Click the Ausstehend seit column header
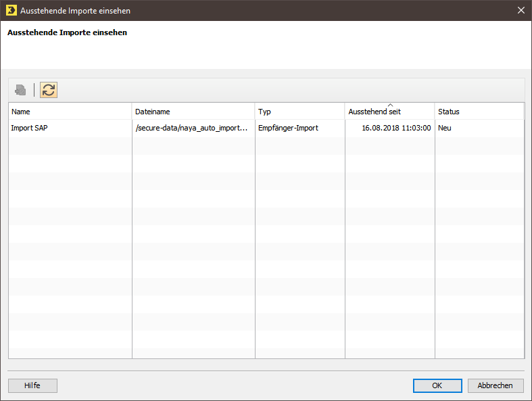Screen dimensions: 532x401 pos(390,112)
